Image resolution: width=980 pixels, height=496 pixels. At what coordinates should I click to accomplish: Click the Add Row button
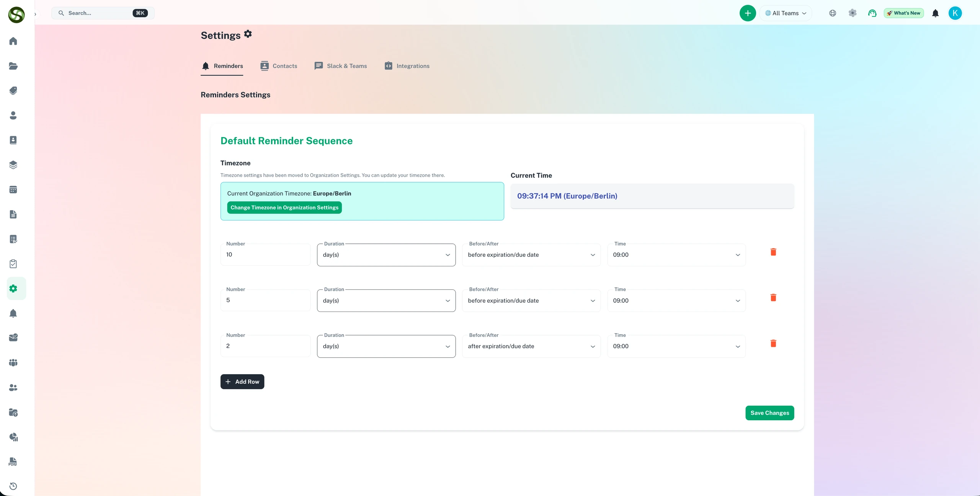point(242,382)
